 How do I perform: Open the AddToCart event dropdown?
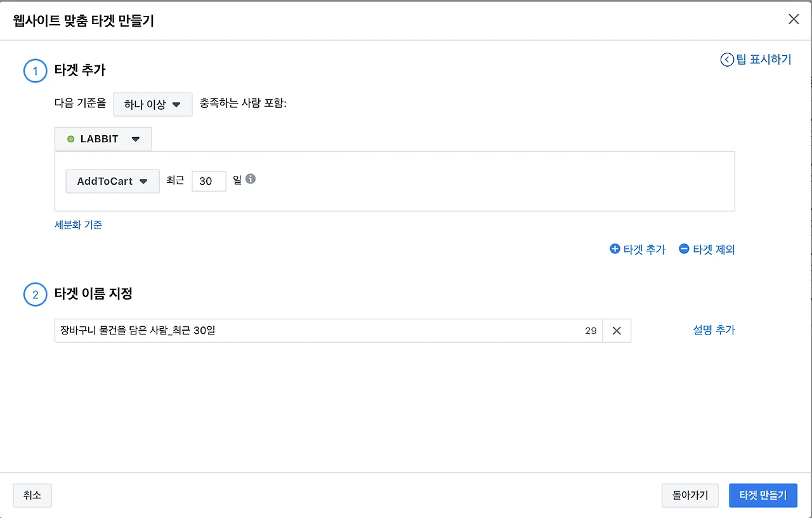[x=112, y=182]
